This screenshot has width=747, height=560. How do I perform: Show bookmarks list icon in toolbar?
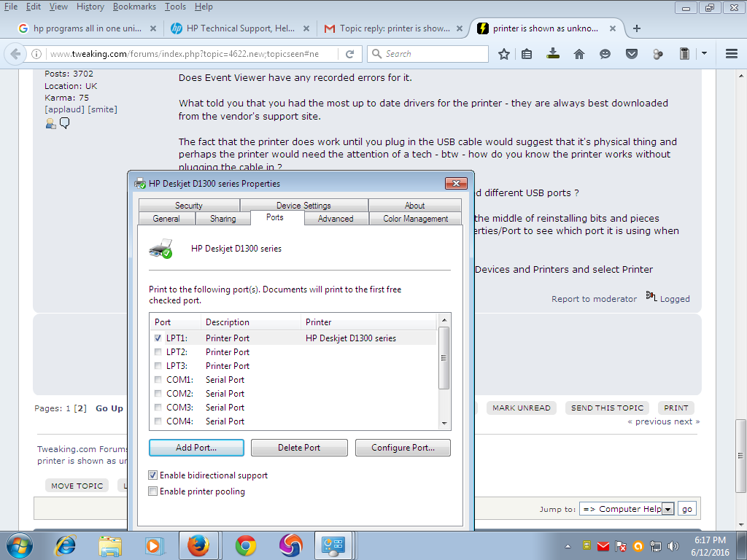[x=527, y=54]
